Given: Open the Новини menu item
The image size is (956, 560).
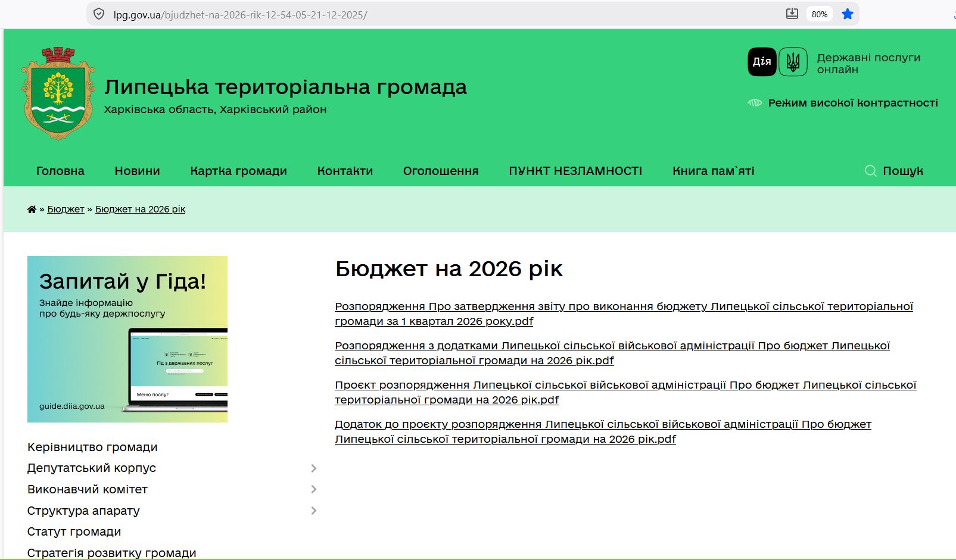Looking at the screenshot, I should 137,171.
